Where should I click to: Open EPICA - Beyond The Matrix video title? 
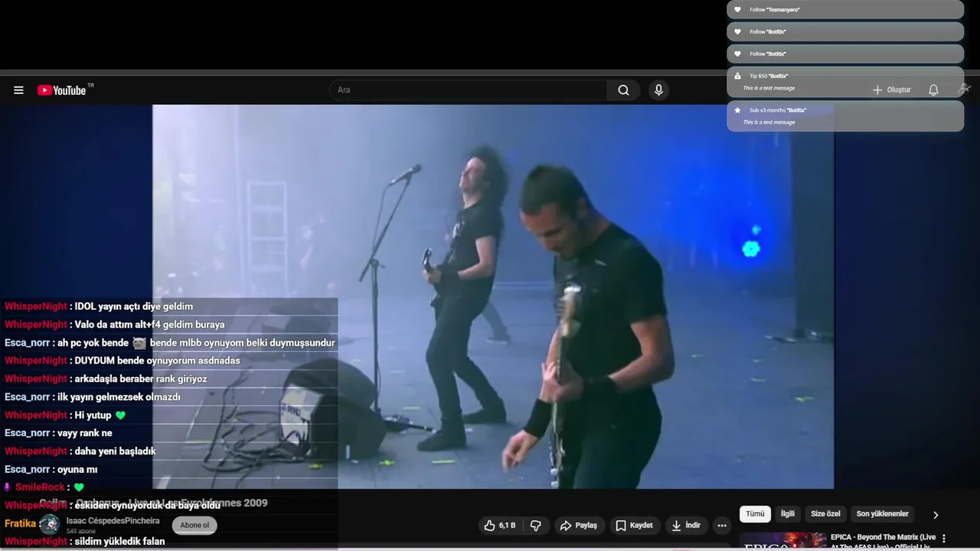coord(884,542)
